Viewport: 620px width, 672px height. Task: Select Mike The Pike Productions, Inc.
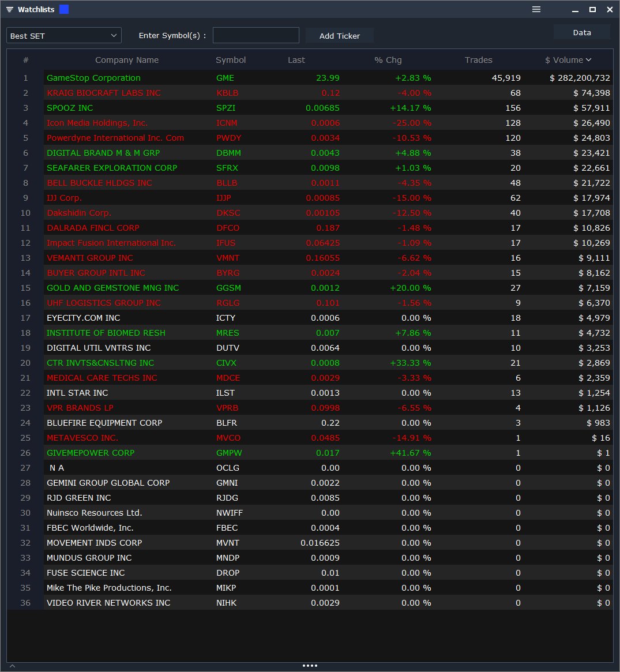109,588
